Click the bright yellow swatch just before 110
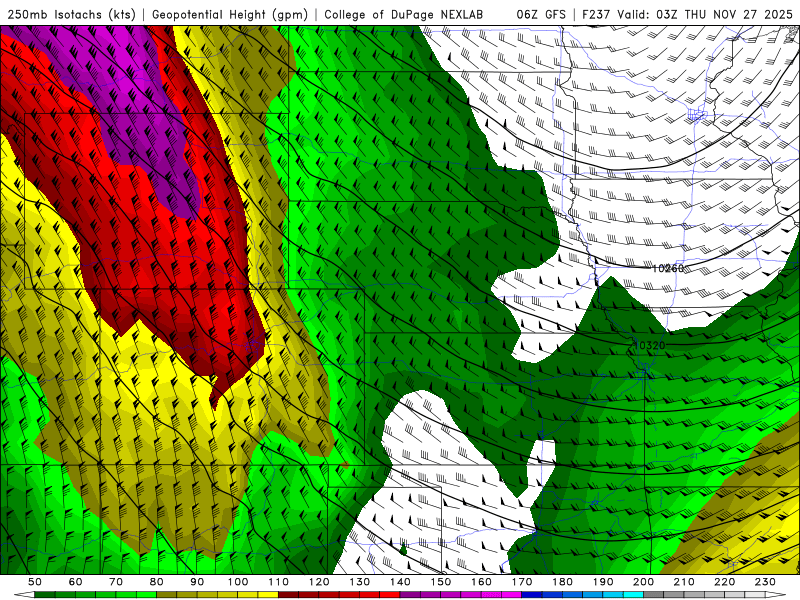This screenshot has height=600, width=800. click(268, 595)
